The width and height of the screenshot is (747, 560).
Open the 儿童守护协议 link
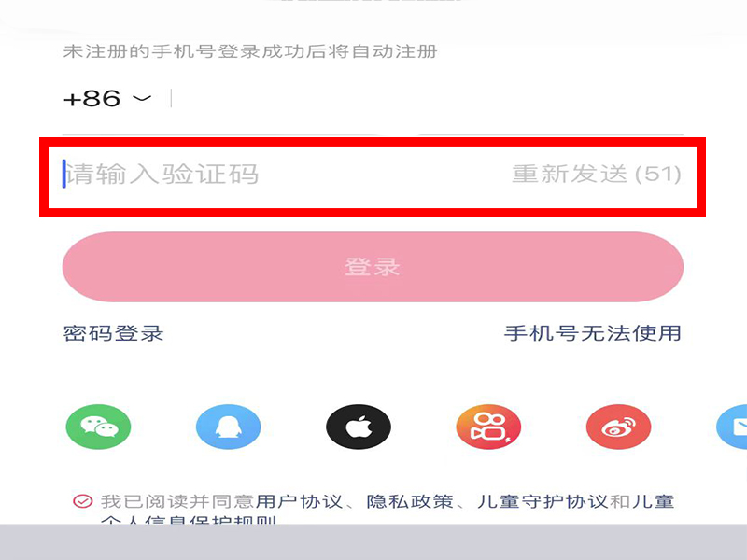click(543, 501)
